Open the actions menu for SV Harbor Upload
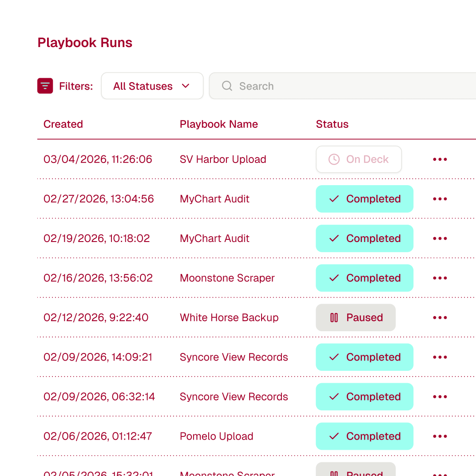 coord(440,159)
